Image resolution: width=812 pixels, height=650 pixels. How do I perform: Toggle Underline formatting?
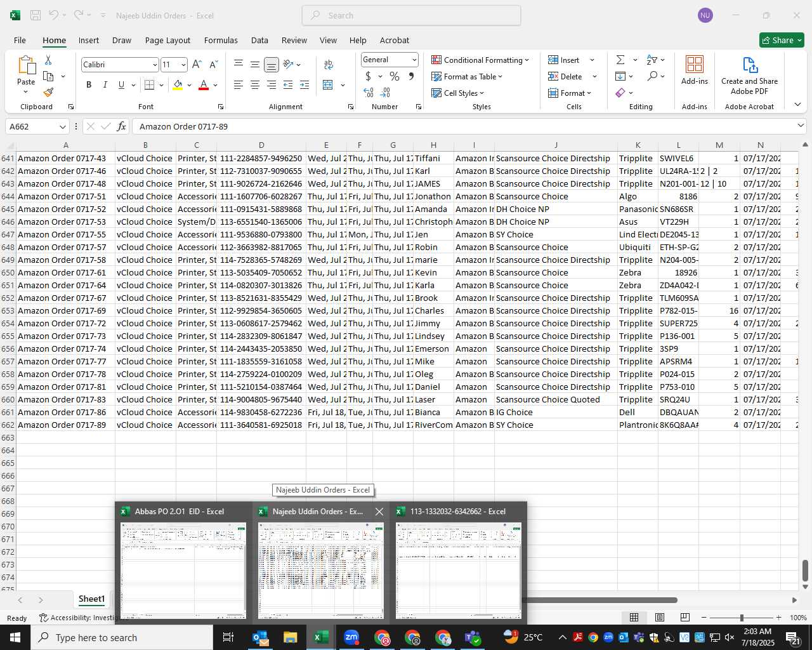coord(121,85)
